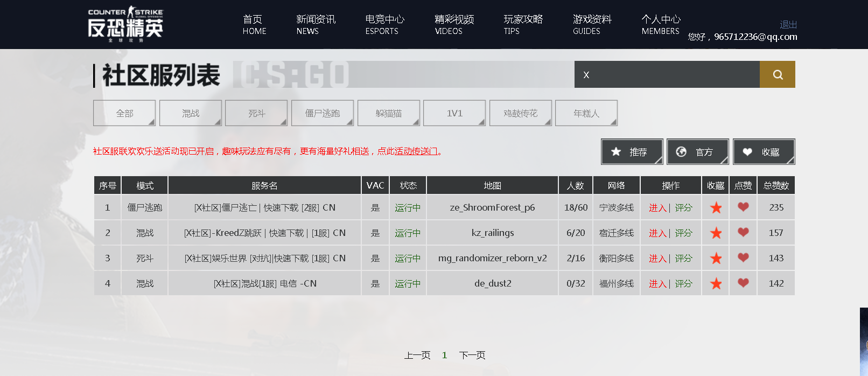Open 电竞中心 ESPORTS menu item
Screen dimensions: 868x376
click(384, 25)
